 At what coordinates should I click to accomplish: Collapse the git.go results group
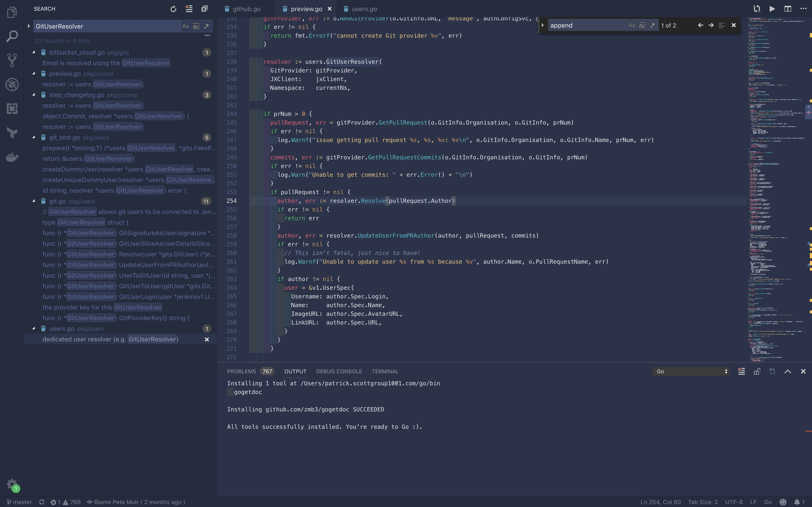point(34,201)
